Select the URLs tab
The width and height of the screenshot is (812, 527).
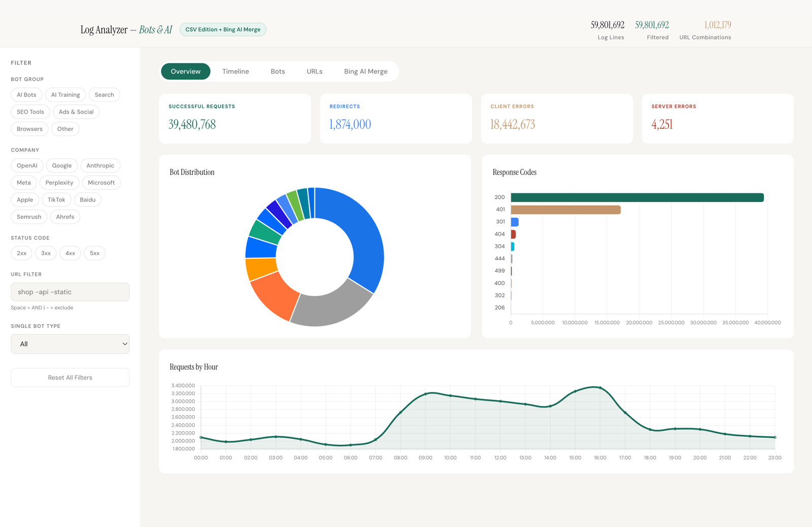314,71
